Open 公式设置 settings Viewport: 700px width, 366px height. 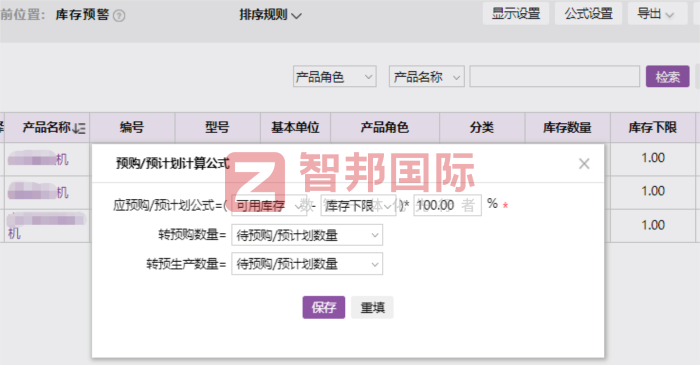(x=588, y=13)
